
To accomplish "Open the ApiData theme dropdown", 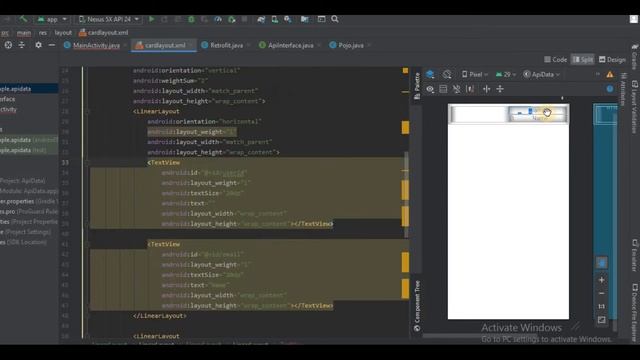I will [x=541, y=74].
